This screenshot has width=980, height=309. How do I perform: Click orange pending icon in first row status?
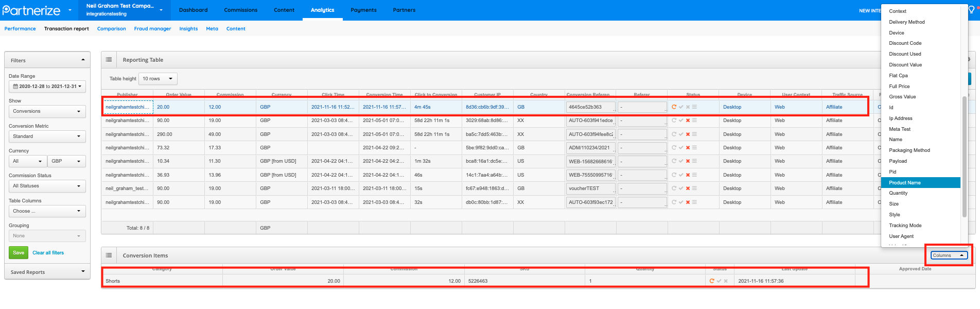674,107
